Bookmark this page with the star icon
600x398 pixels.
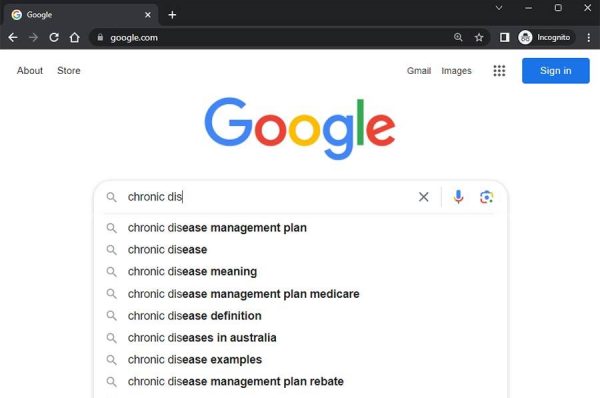[479, 38]
